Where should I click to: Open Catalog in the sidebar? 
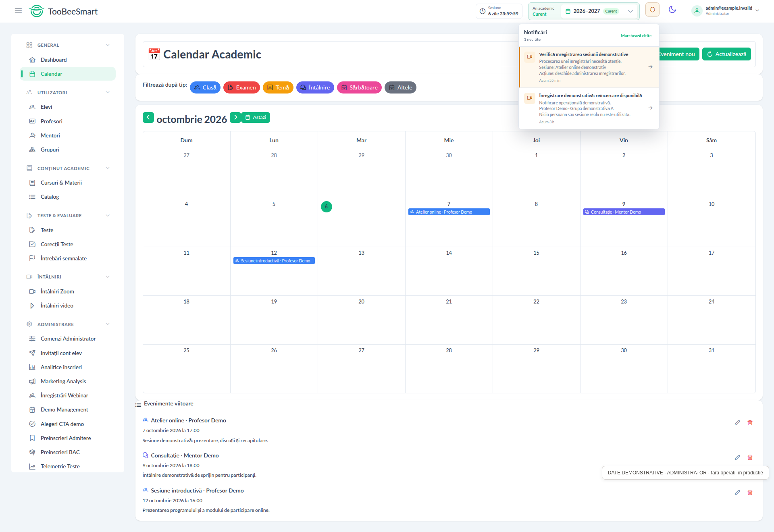coord(68,197)
